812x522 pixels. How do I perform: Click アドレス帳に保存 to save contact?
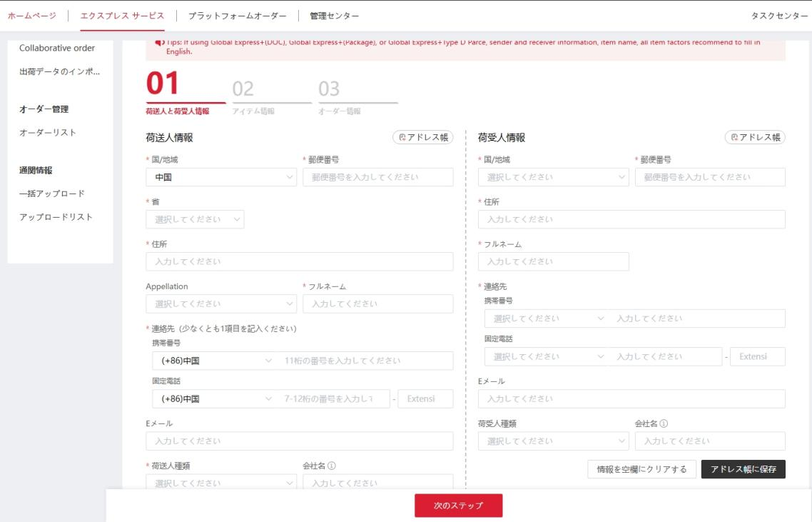pos(744,469)
